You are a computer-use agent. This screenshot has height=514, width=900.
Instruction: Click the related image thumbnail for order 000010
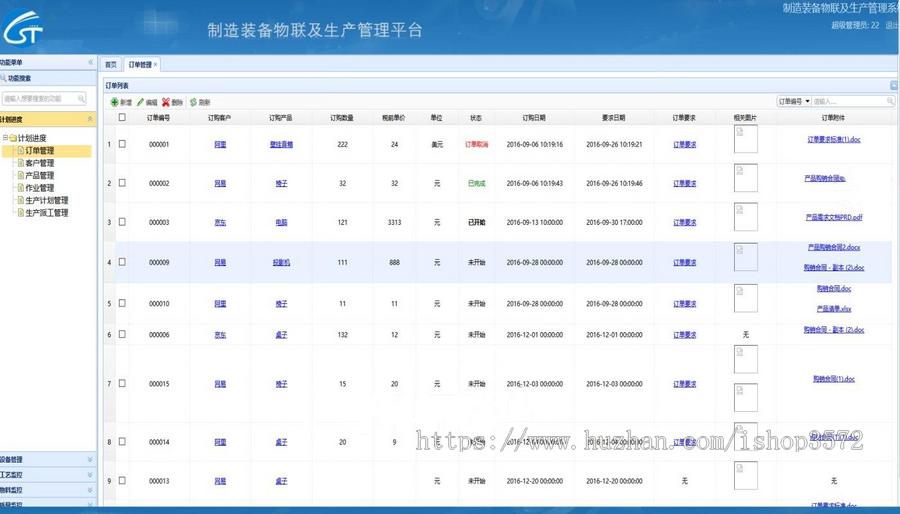pos(746,298)
